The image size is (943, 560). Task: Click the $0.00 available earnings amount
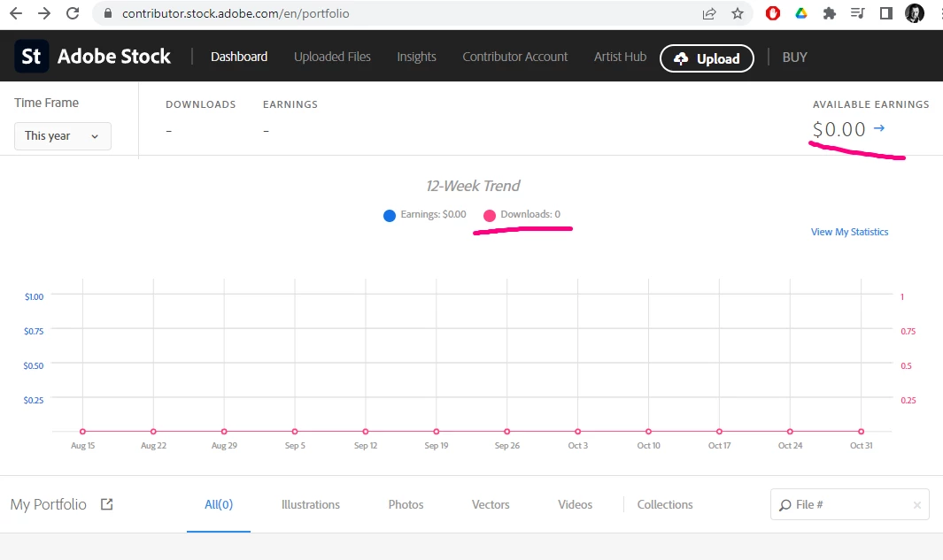click(x=839, y=129)
